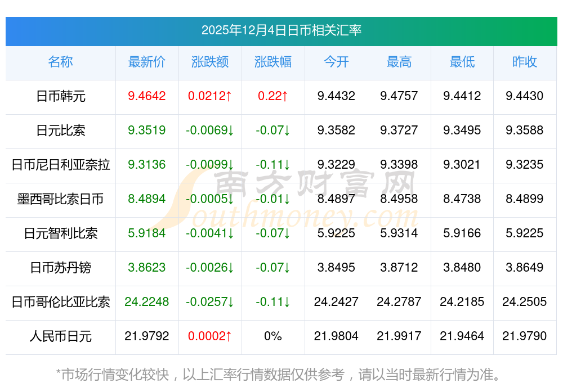
Task: Click the 名称 column header
Action: [60, 62]
